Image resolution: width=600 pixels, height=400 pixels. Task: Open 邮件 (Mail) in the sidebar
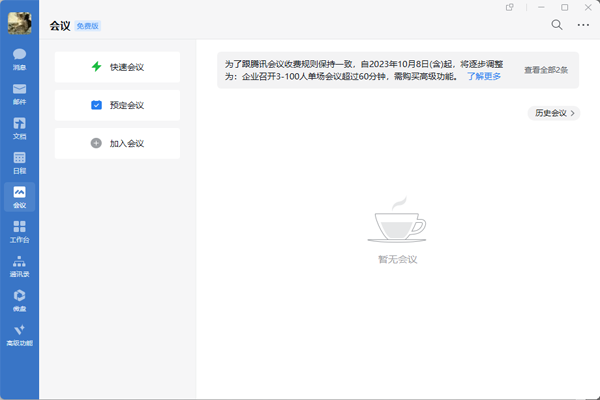coord(19,92)
